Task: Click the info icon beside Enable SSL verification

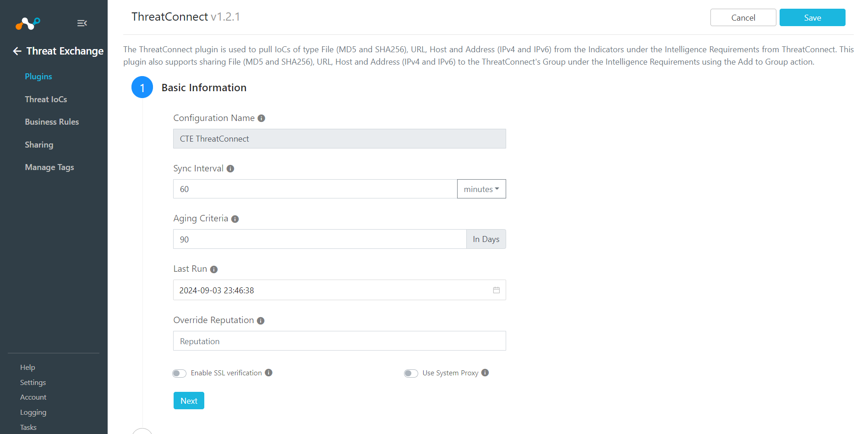Action: 269,373
